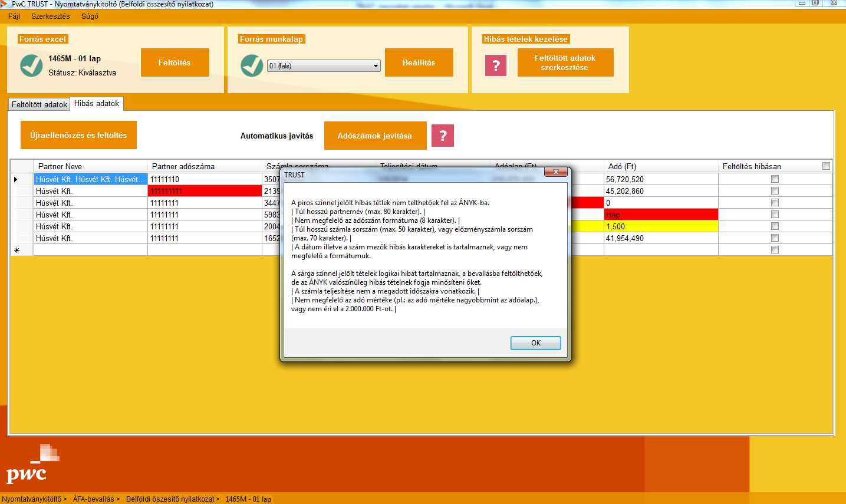
Task: Check Feltöltés hibásan for Adó 0 row
Action: point(775,203)
